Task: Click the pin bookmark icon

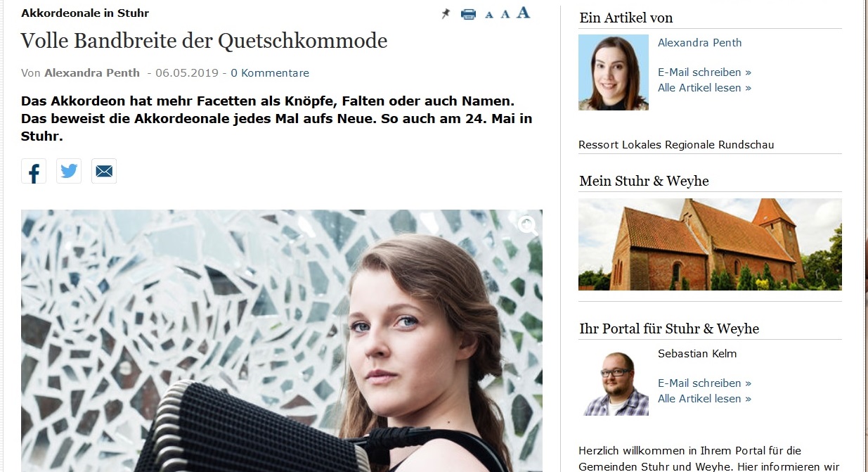Action: [x=446, y=14]
